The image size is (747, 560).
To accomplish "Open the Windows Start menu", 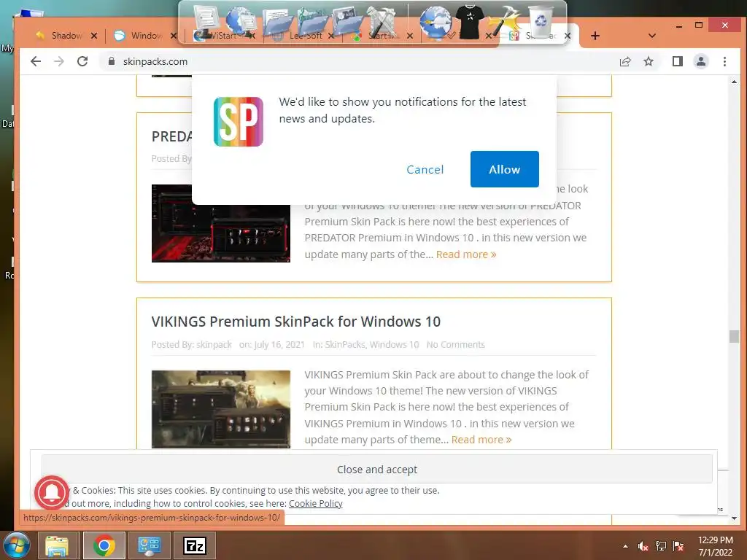I will point(16,545).
